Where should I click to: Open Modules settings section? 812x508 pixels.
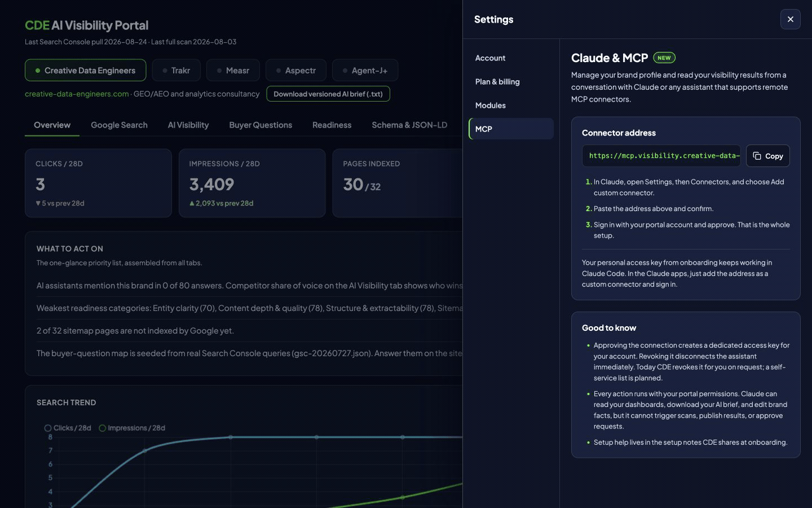point(511,105)
